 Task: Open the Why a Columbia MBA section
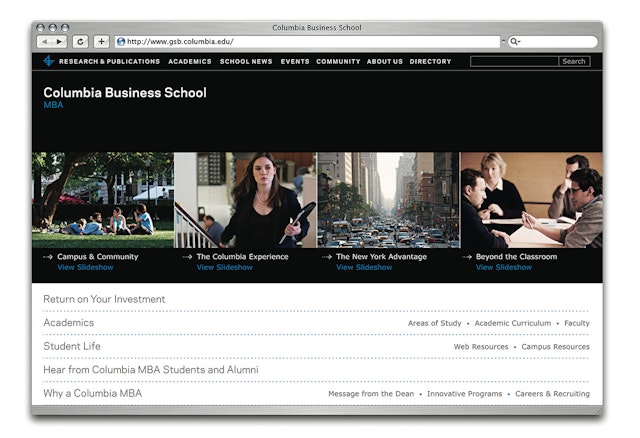point(93,394)
